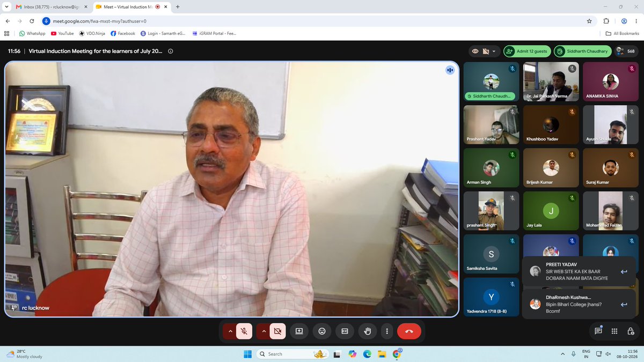The height and width of the screenshot is (362, 644).
Task: Select Dr. Jai Parkash Verma video tile
Action: tap(551, 81)
